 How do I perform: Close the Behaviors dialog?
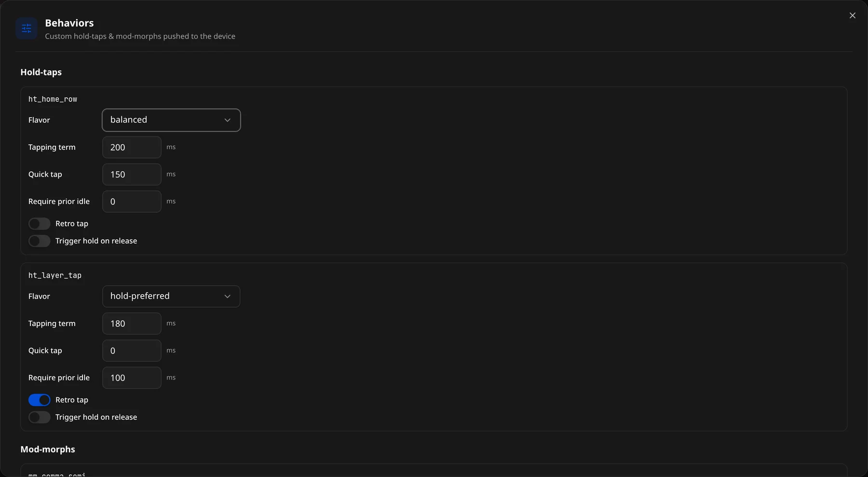coord(853,15)
